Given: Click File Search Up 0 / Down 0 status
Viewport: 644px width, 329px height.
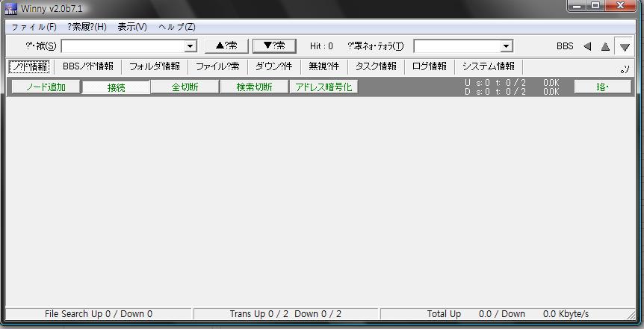Looking at the screenshot, I should click(x=99, y=314).
